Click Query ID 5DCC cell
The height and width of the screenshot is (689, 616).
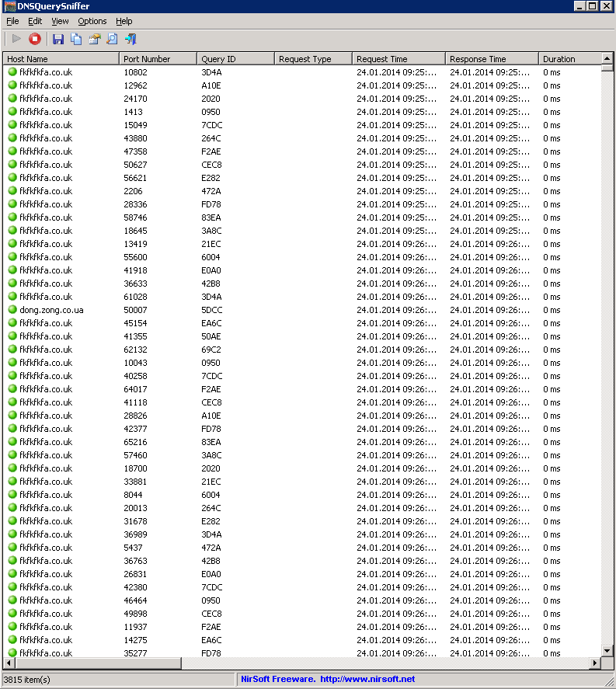212,310
